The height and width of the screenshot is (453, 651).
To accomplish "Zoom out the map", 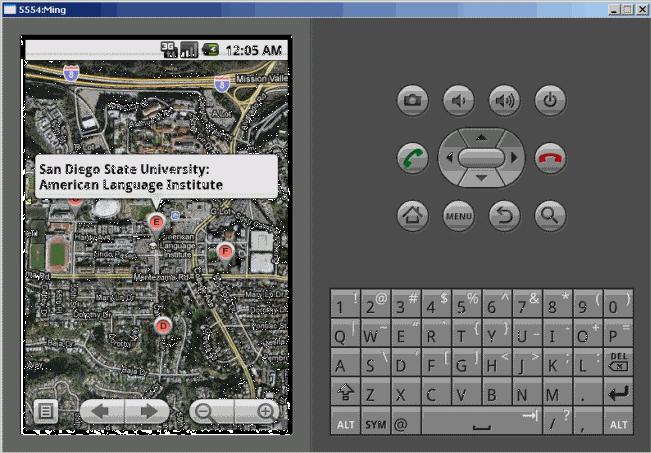I will pos(211,411).
